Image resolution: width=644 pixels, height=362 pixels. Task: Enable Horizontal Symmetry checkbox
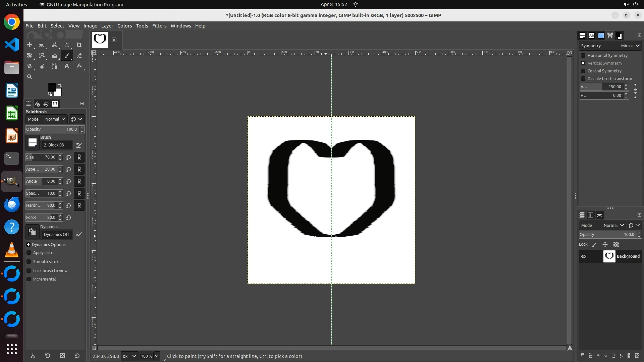pos(583,56)
